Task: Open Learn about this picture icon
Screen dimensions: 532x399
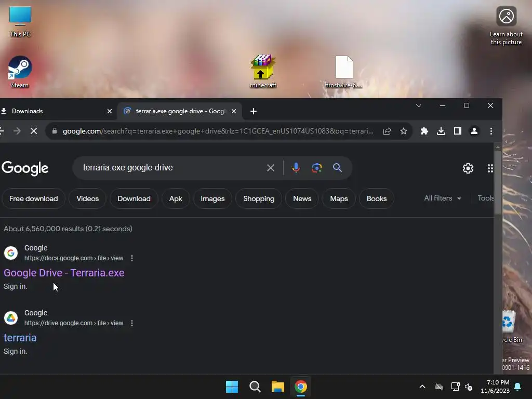Action: coord(506,26)
